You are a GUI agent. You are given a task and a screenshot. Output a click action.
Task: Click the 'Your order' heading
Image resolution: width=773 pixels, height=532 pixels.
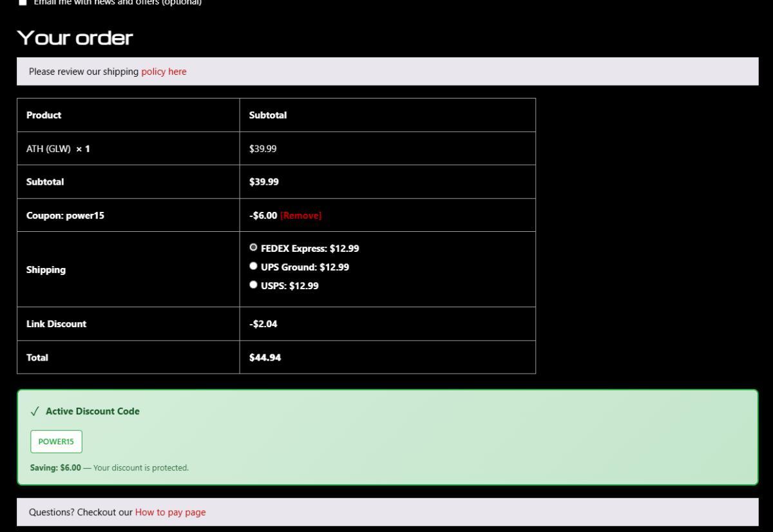[75, 38]
